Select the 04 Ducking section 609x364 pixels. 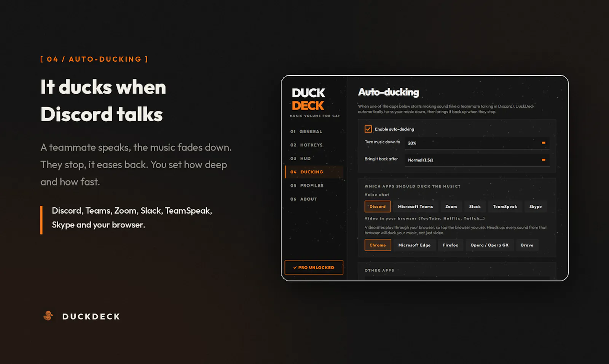click(x=314, y=172)
